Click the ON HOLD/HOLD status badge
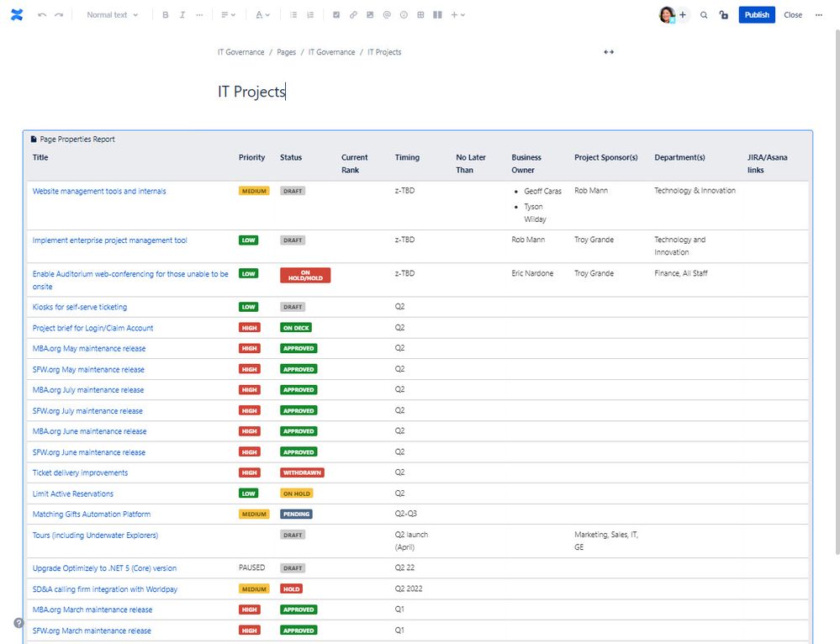The width and height of the screenshot is (840, 644). (305, 276)
